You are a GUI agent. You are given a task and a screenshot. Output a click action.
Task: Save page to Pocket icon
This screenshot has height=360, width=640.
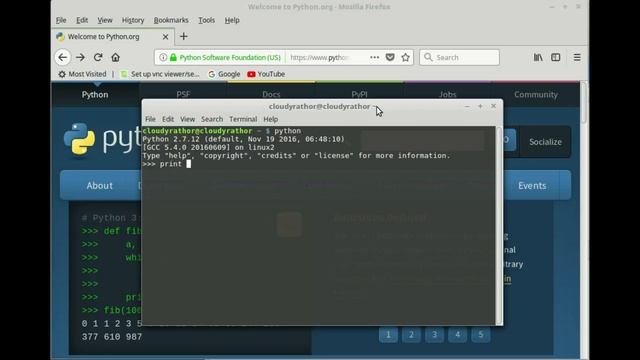click(x=390, y=58)
